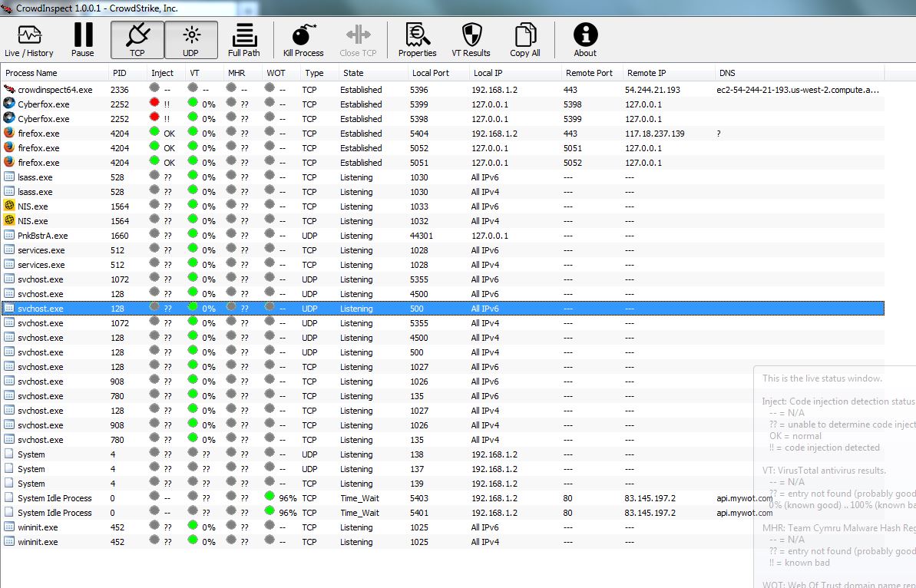Toggle the UDP filter button
This screenshot has height=588, width=916.
pos(190,41)
